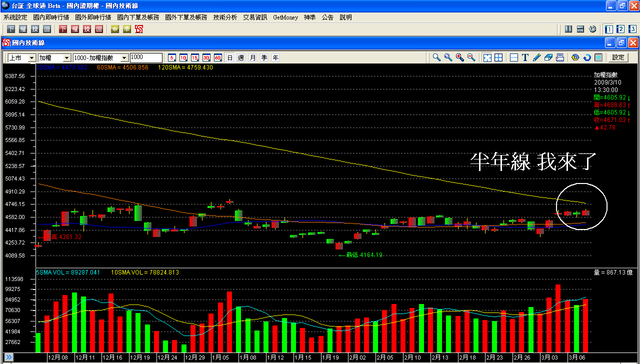This screenshot has width=640, height=364.
Task: Select the 30-minute chart interval
Action: 206,58
